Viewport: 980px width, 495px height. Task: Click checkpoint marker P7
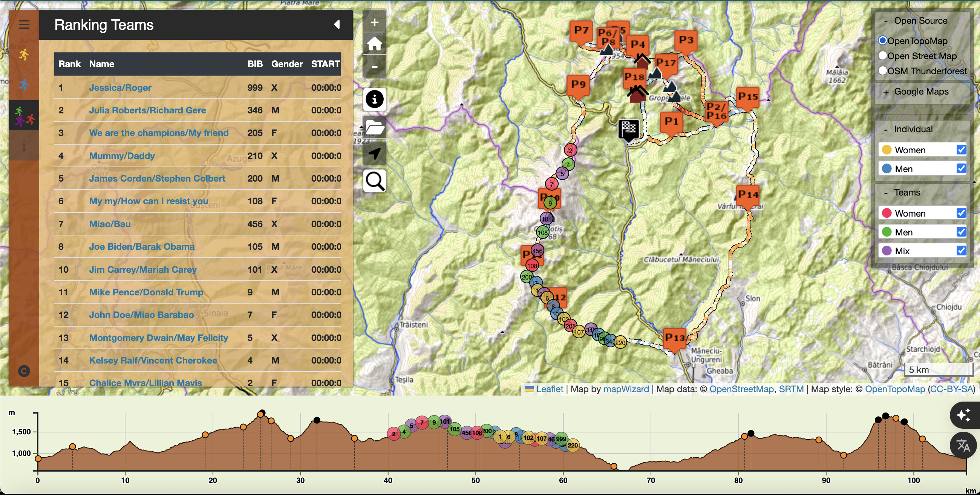coord(581,31)
